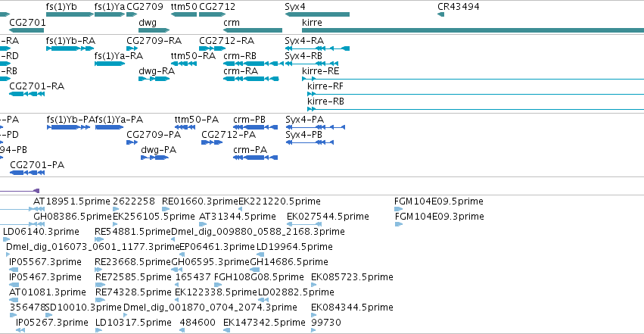The width and height of the screenshot is (644, 334).
Task: Select EST EP06461.3prime
Action: tap(182, 254)
